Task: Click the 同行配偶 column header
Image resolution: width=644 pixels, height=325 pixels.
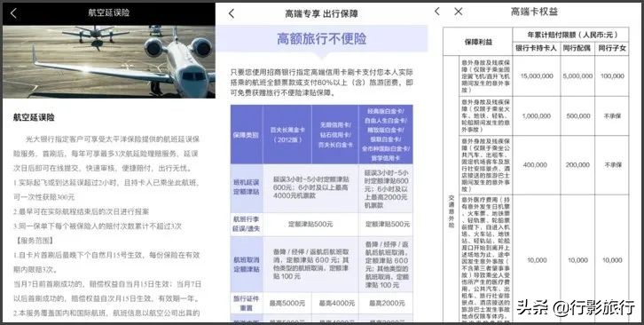Action: click(x=577, y=48)
